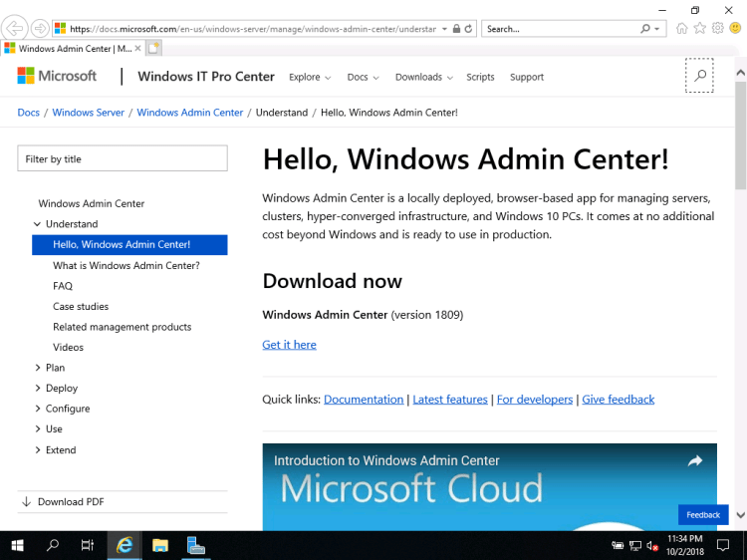747x560 pixels.
Task: Go to Scripts in top navigation
Action: coord(480,77)
